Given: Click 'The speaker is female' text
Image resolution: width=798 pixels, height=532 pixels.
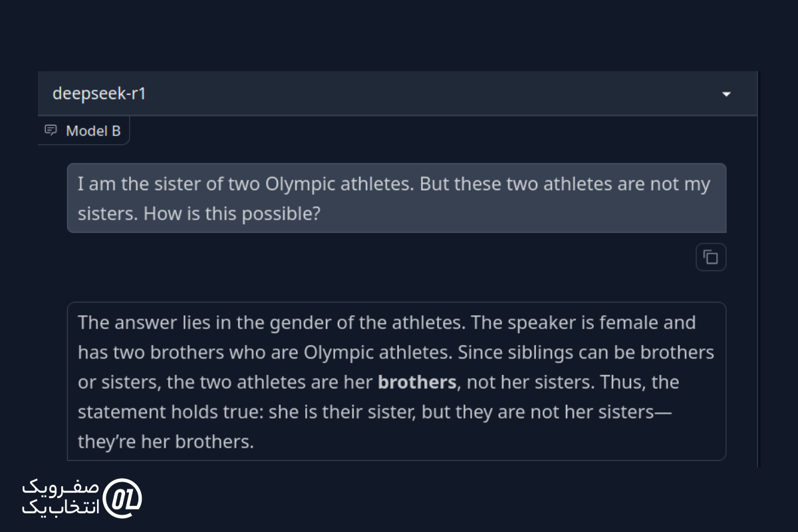Looking at the screenshot, I should click(569, 323).
